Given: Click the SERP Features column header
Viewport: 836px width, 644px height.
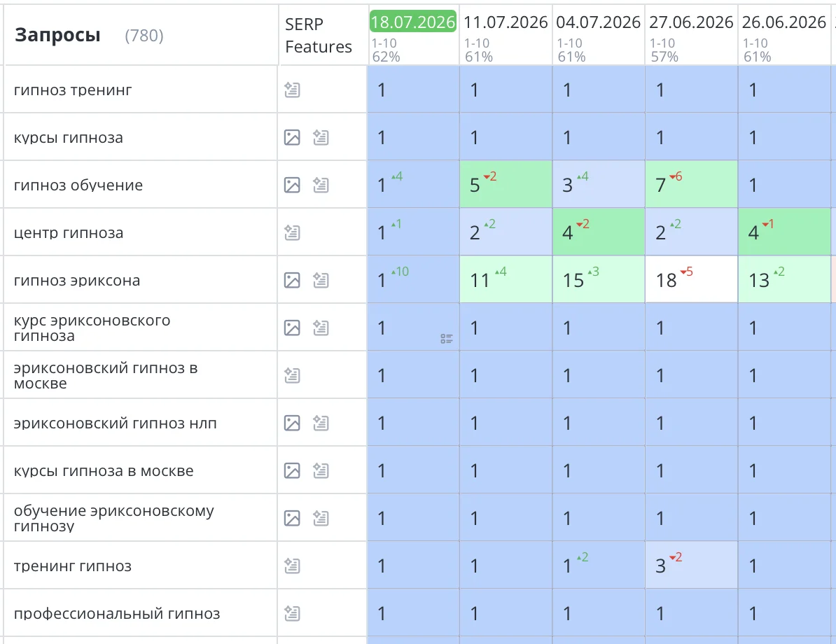Looking at the screenshot, I should click(x=319, y=35).
